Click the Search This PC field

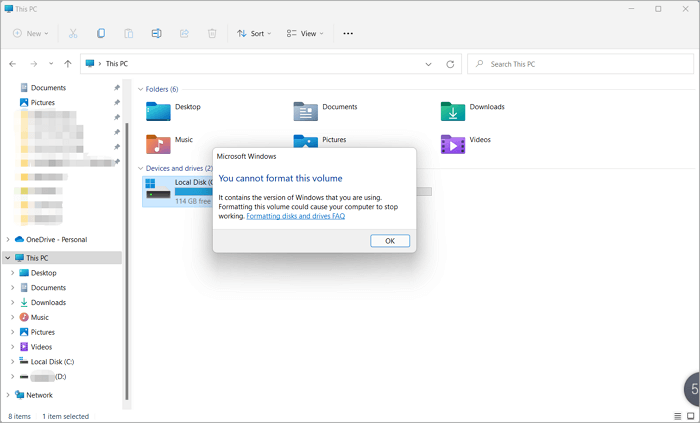(580, 63)
